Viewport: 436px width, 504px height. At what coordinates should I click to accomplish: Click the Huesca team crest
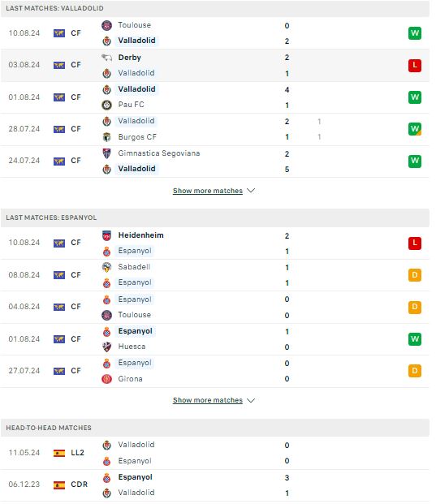coord(106,347)
